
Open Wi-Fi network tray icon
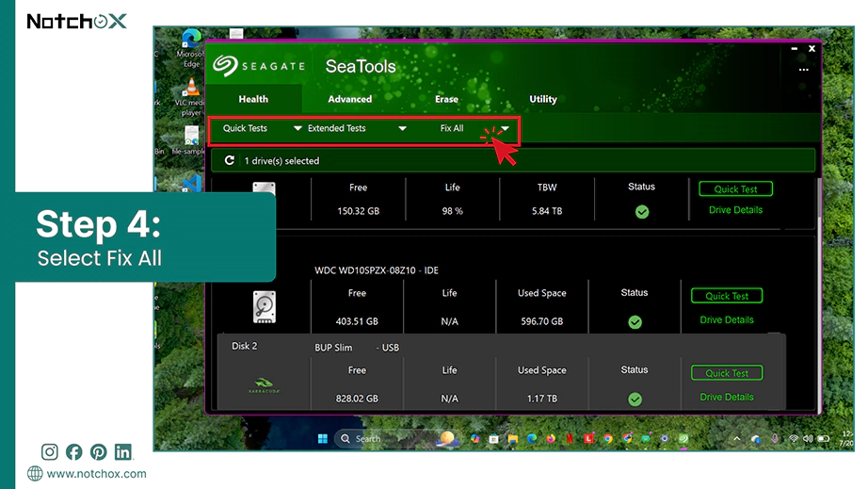point(794,439)
